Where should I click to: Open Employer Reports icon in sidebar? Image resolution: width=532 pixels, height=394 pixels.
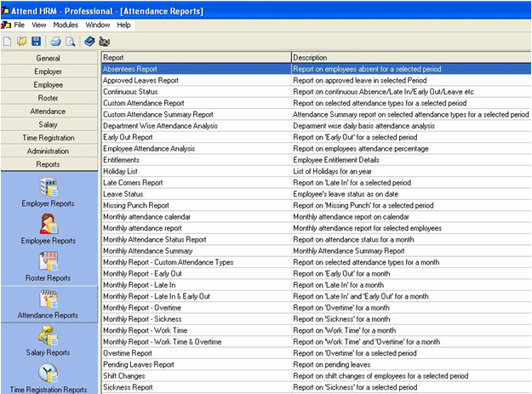pos(49,187)
